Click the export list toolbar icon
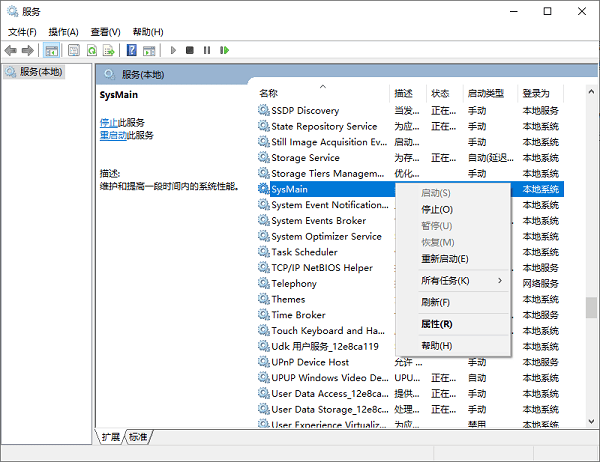The height and width of the screenshot is (462, 600). tap(110, 50)
